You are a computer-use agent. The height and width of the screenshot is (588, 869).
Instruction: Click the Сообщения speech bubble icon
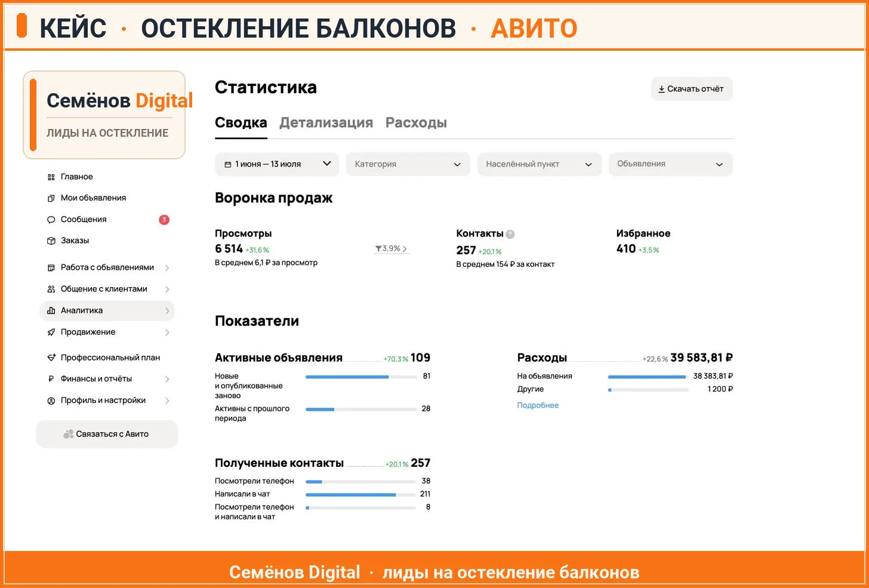[51, 220]
